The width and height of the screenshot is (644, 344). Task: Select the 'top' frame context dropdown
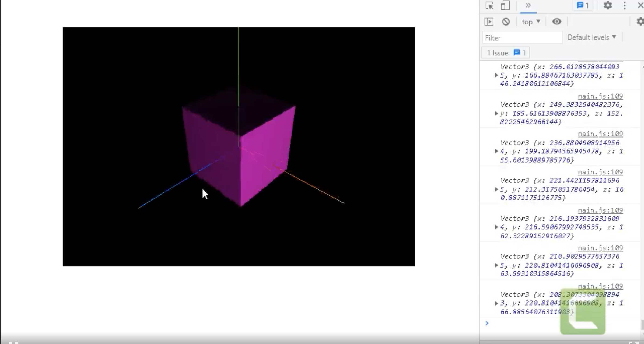[x=531, y=21]
